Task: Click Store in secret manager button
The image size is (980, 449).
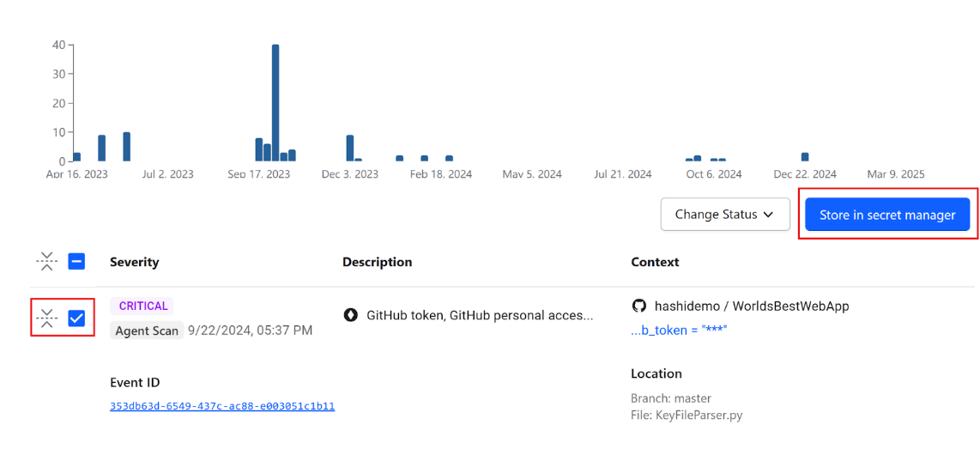Action: coord(886,215)
